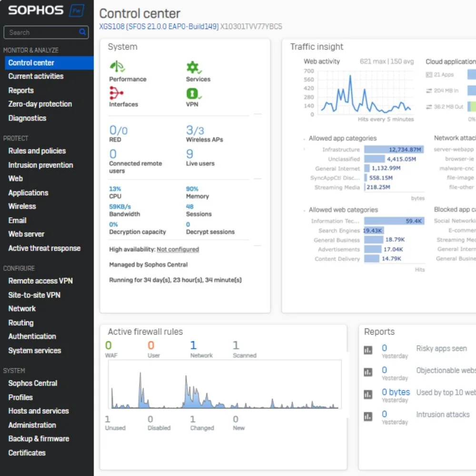Open Site-to-site VPN menu item
Image resolution: width=476 pixels, height=476 pixels.
[x=34, y=295]
